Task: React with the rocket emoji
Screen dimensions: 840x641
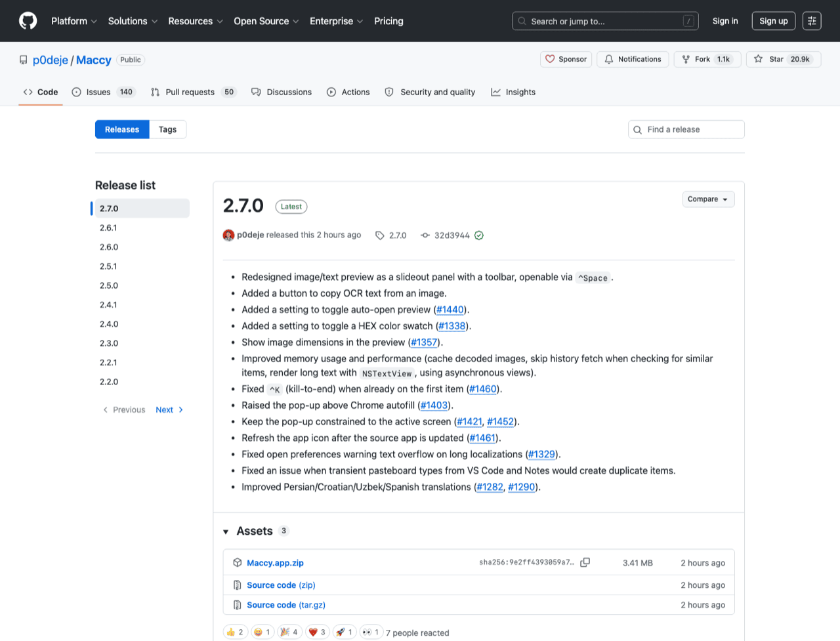Action: (345, 632)
